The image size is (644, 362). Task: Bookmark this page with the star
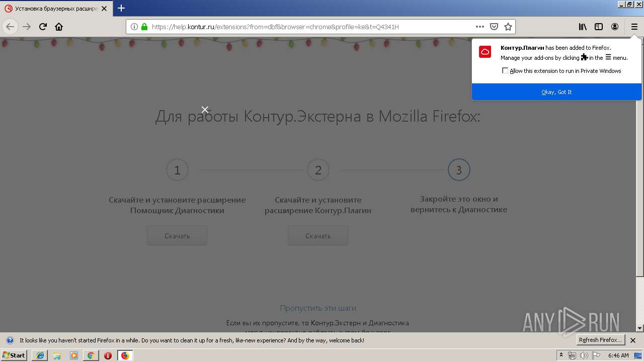click(x=508, y=27)
